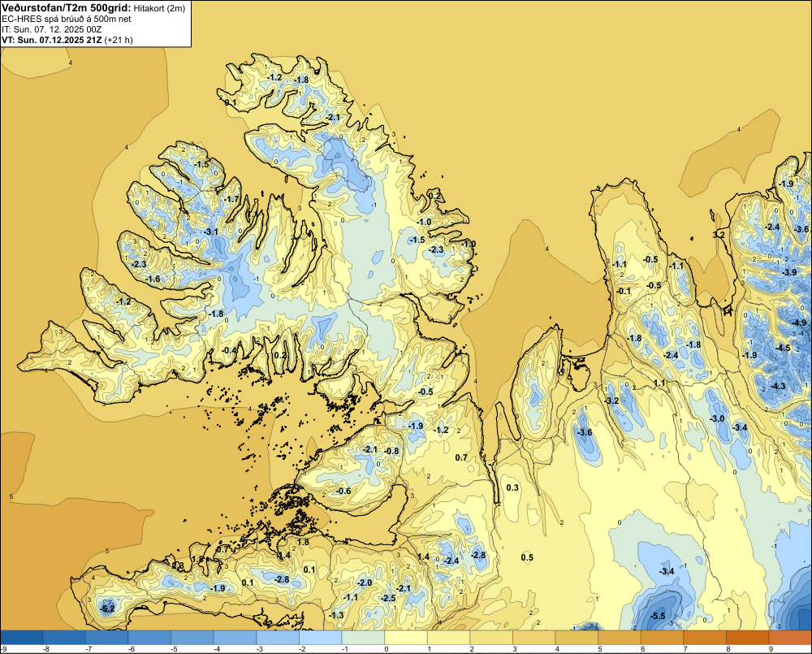Click the 9 label on the color scale
Viewport: 812px width, 654px height.
pyautogui.click(x=771, y=649)
